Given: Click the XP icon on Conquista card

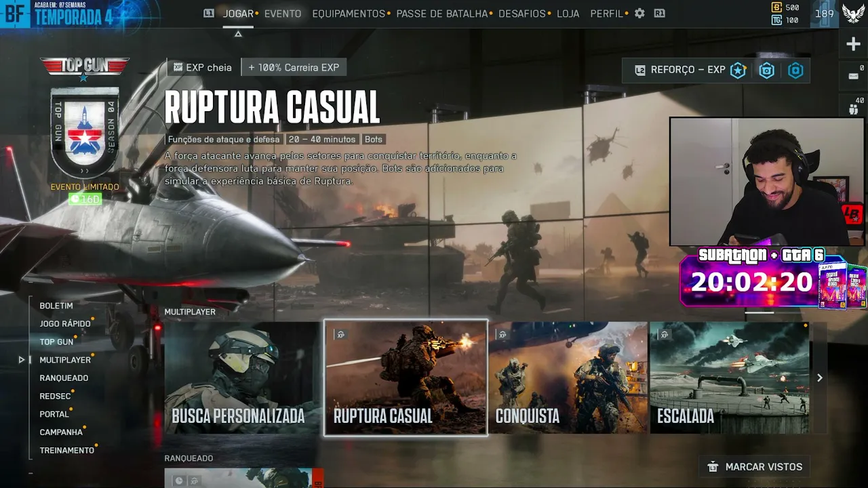Looking at the screenshot, I should (x=502, y=335).
